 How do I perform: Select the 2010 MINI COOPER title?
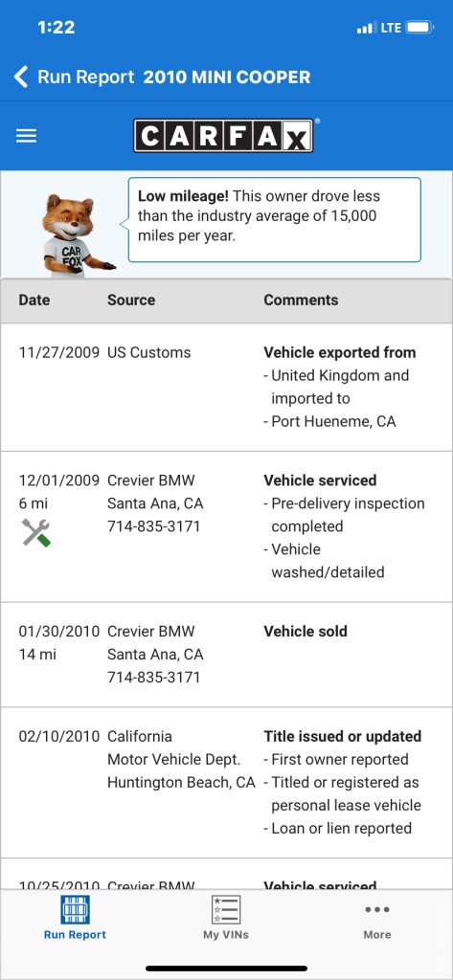226,78
